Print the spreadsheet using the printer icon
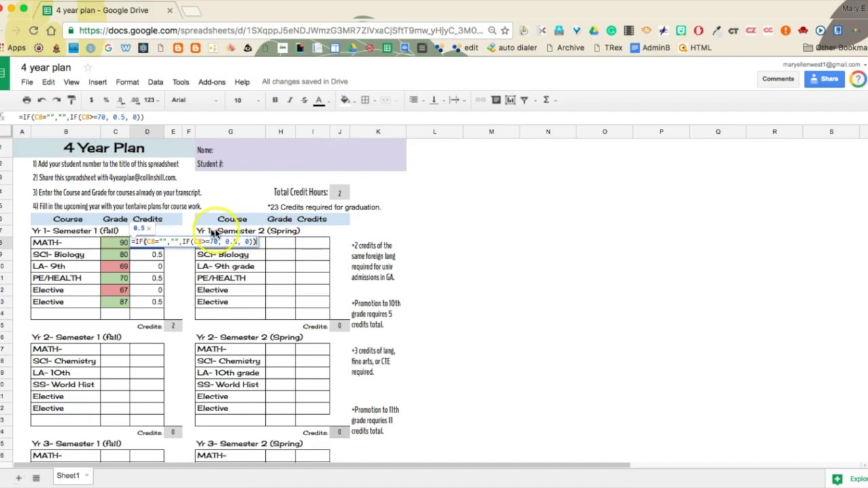Viewport: 868px width, 488px height. pos(26,100)
